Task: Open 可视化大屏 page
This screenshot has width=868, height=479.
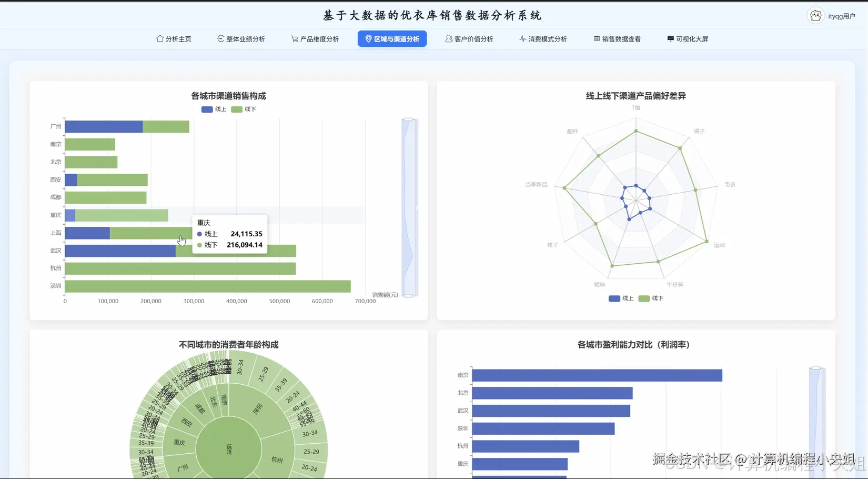Action: click(688, 39)
